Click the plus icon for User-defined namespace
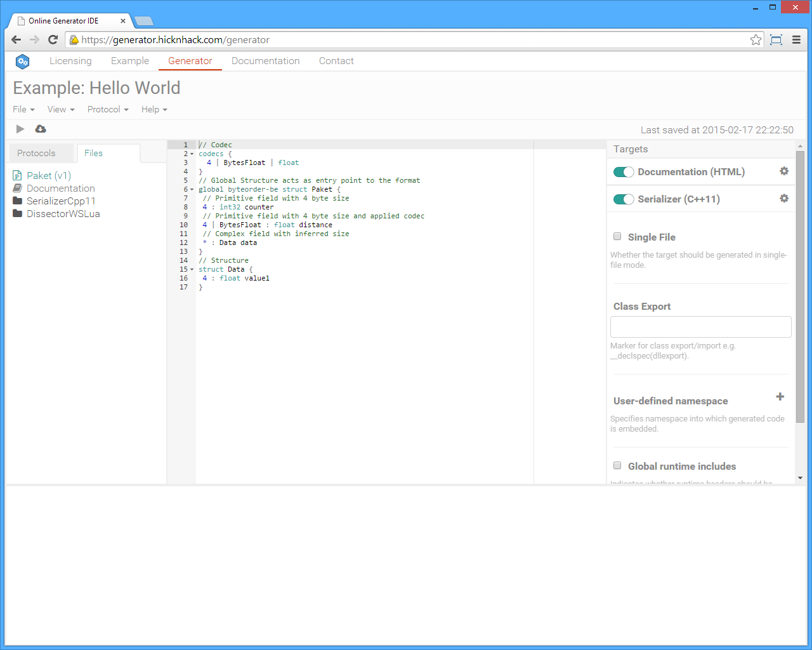Viewport: 812px width, 650px height. pyautogui.click(x=780, y=397)
